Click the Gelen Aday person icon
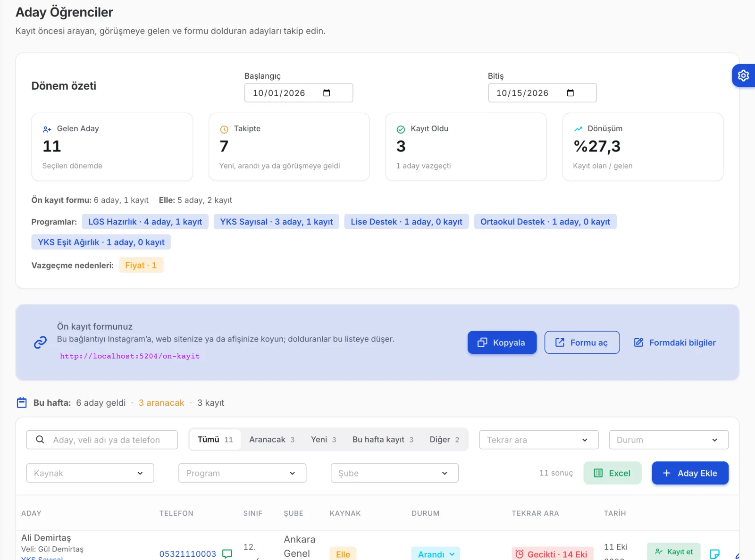 47,129
